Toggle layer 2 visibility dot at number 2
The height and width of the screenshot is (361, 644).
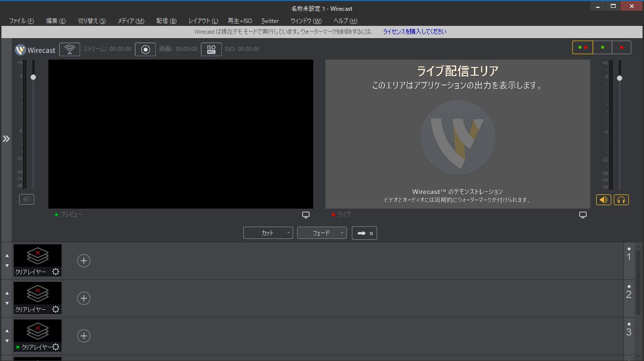tap(629, 286)
